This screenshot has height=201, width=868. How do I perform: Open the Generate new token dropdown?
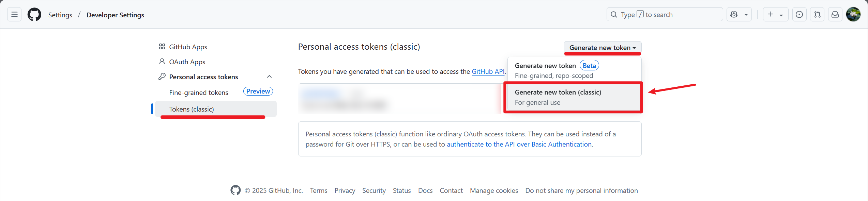pyautogui.click(x=602, y=48)
